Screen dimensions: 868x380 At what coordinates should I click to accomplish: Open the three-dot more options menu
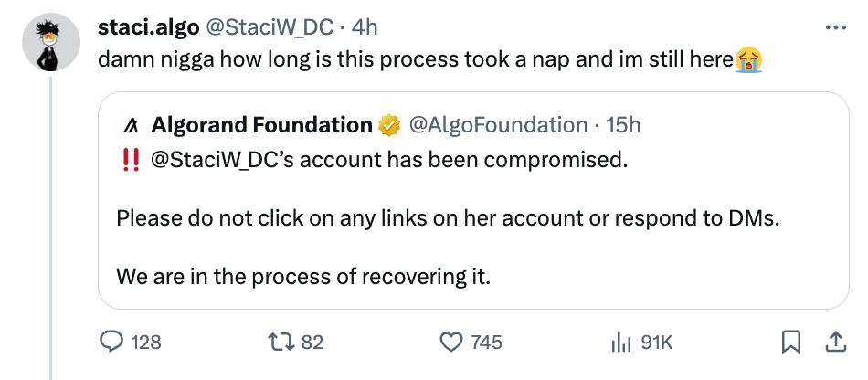[x=835, y=27]
